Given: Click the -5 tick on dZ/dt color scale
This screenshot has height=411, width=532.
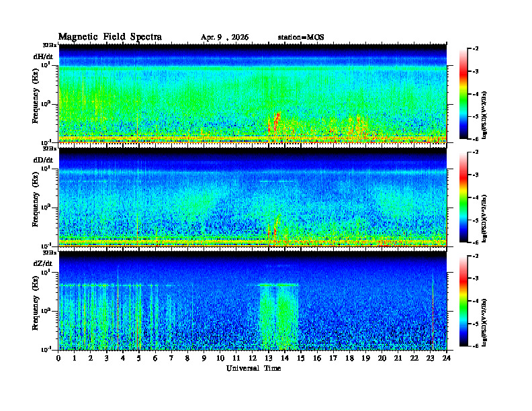Looking at the screenshot, I should 476,324.
